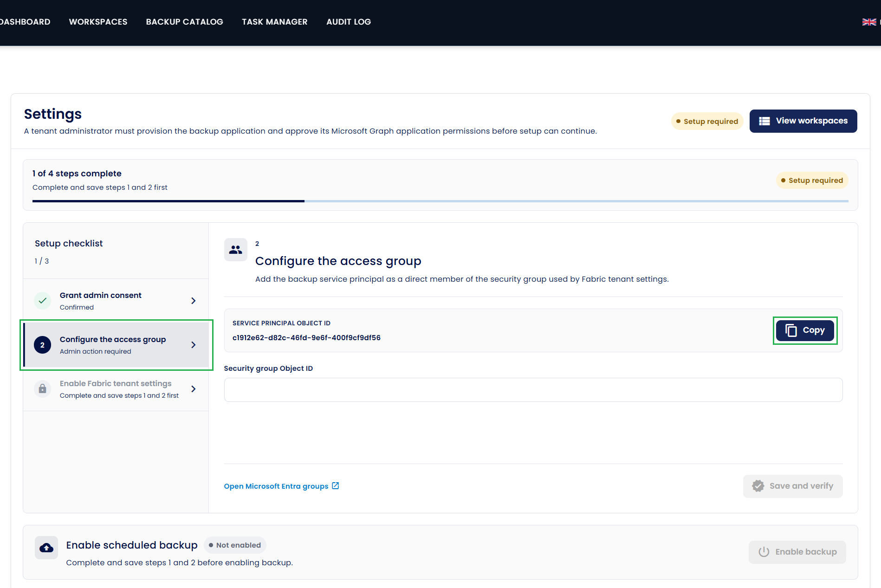This screenshot has height=588, width=881.
Task: Click the external link icon
Action: pyautogui.click(x=336, y=486)
